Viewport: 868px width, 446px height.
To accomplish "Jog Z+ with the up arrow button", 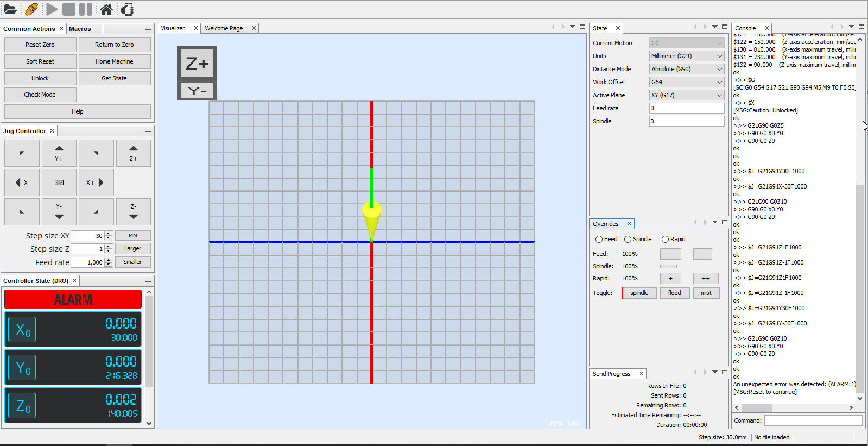I will (x=134, y=153).
